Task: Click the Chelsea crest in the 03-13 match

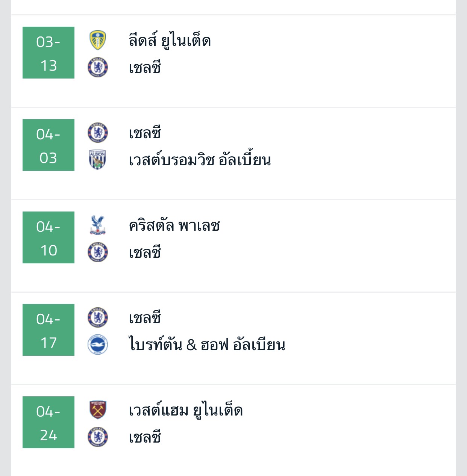Action: coord(98,68)
